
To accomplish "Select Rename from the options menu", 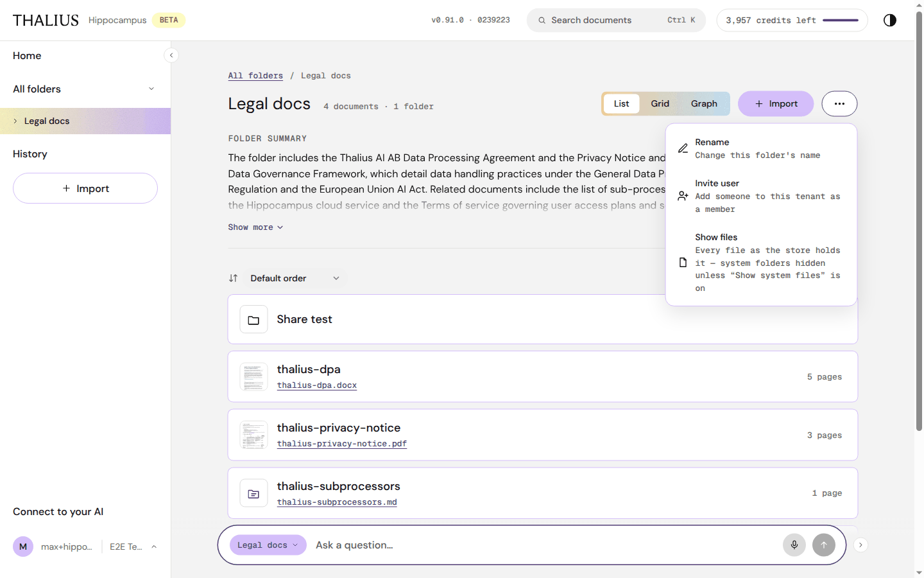I will pos(761,148).
